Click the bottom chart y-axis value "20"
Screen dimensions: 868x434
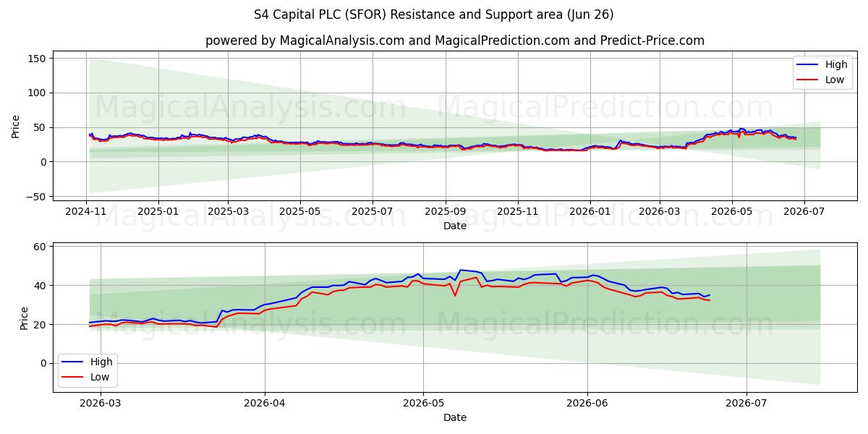41,325
